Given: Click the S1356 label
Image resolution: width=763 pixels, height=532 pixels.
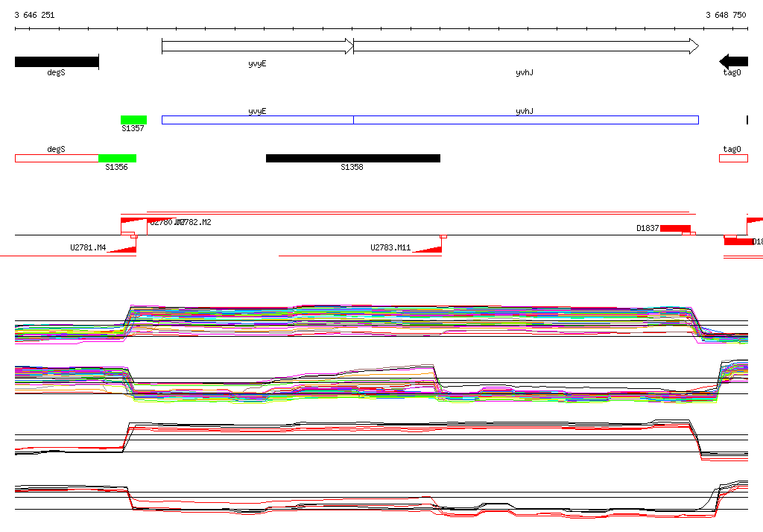Looking at the screenshot, I should pos(116,167).
